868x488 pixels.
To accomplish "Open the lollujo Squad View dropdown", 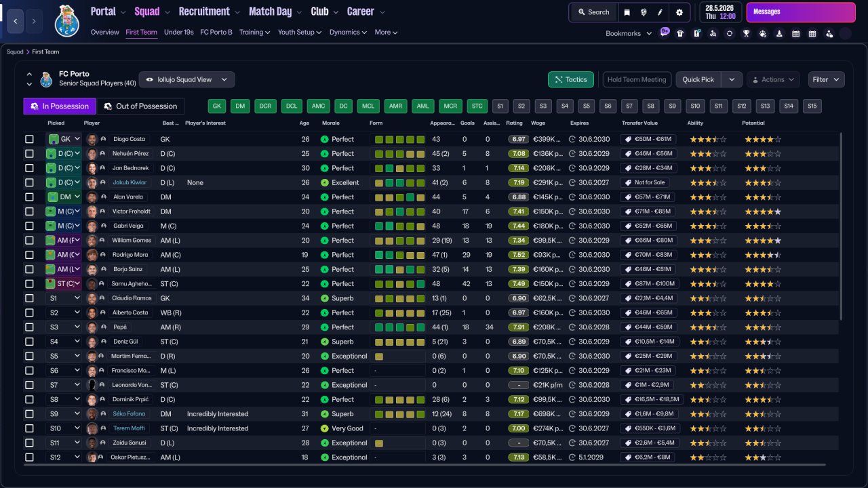I will pyautogui.click(x=187, y=79).
